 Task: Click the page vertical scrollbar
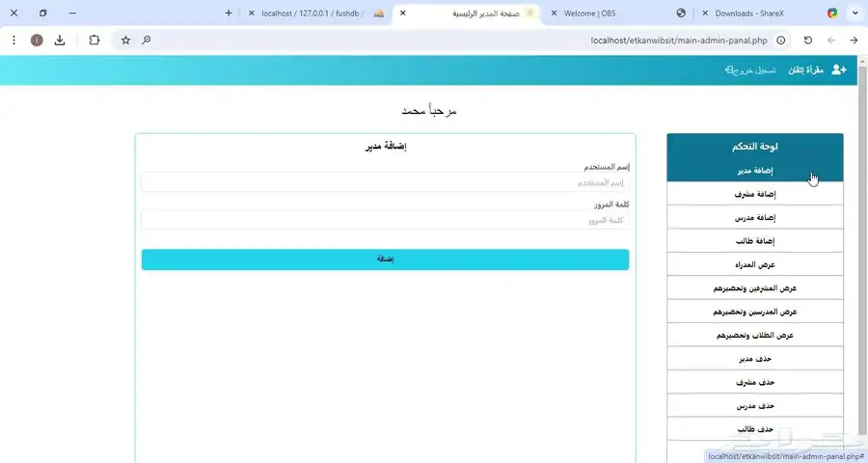pos(862,249)
